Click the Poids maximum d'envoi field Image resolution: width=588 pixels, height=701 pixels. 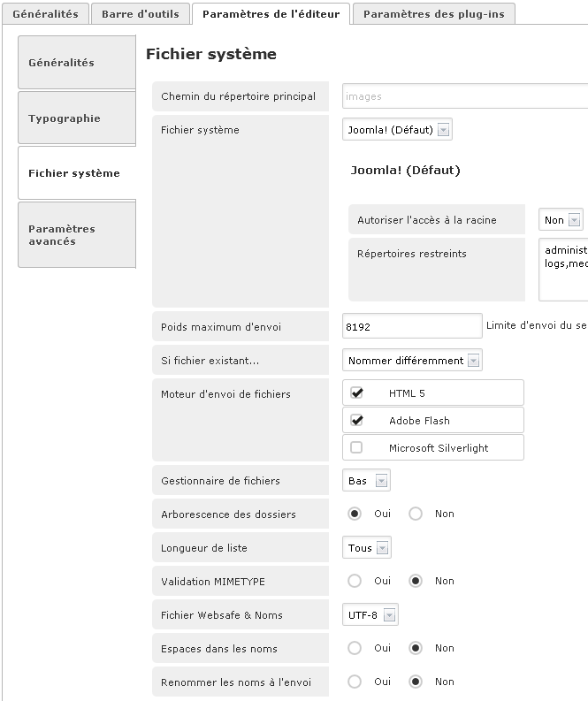(411, 327)
